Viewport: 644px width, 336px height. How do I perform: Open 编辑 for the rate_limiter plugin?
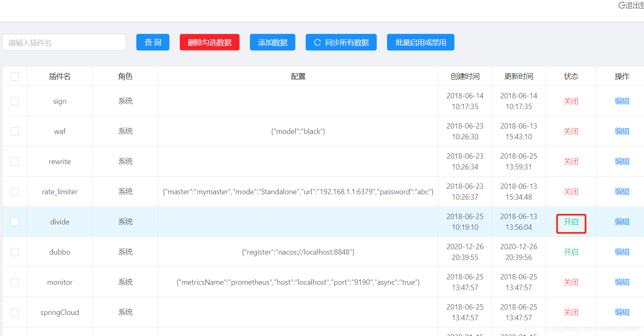point(622,192)
